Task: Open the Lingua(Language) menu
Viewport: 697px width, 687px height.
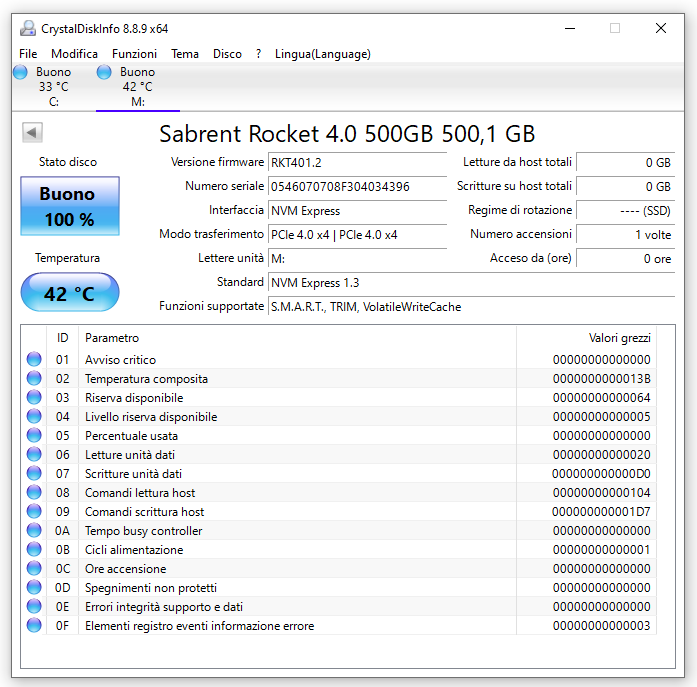Action: [x=323, y=54]
